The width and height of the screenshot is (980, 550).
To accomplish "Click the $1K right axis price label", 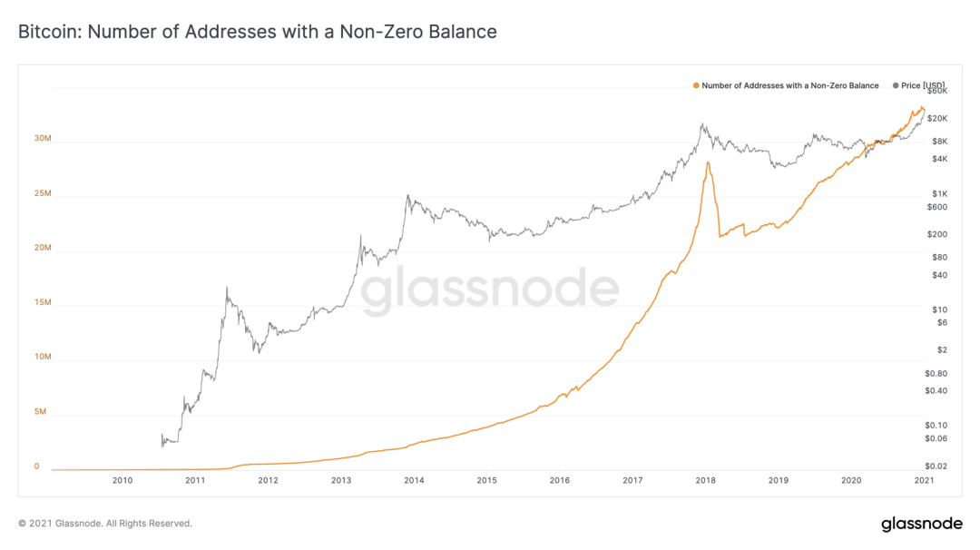I will [939, 194].
